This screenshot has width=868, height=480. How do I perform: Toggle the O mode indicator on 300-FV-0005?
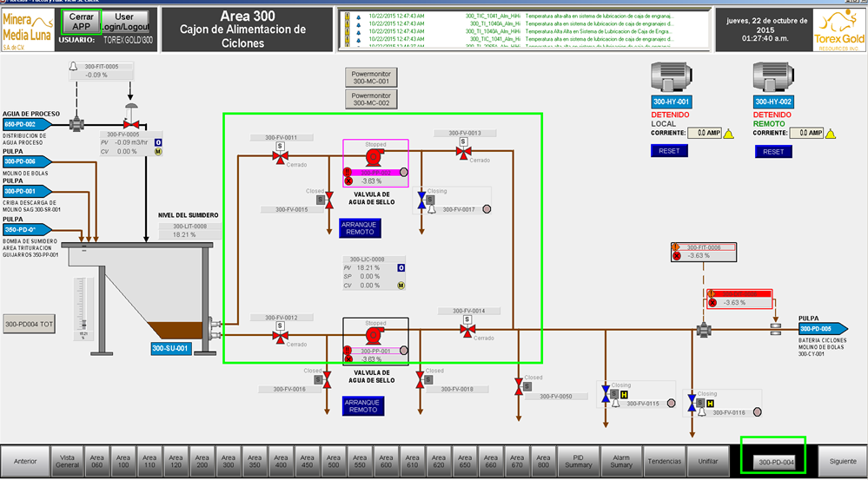[x=158, y=142]
